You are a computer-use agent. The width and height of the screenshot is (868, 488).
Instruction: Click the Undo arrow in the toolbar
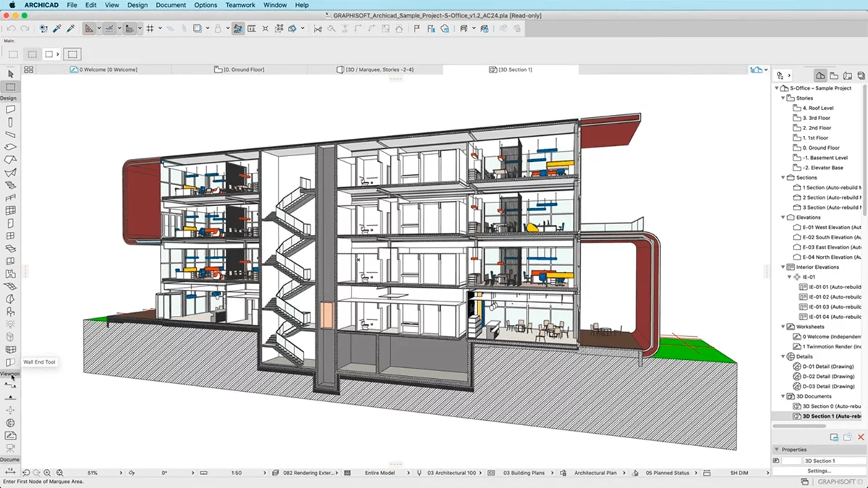(11, 29)
